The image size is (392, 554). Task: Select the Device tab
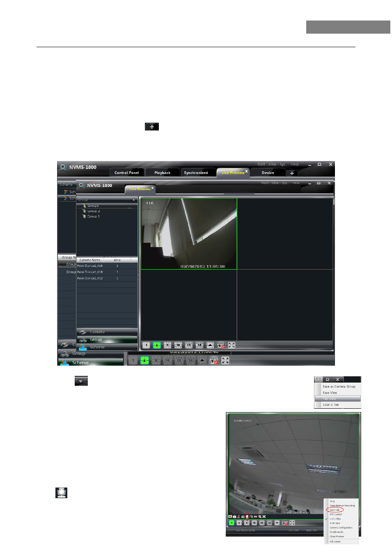tap(268, 173)
